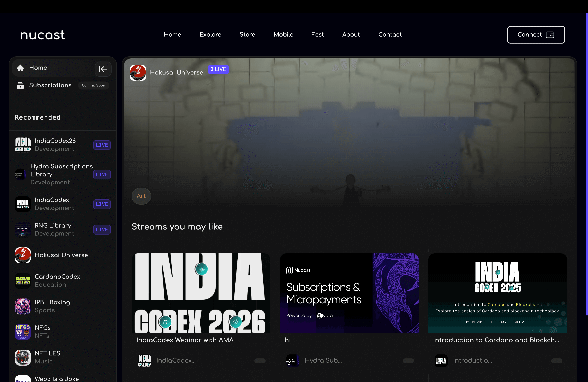The width and height of the screenshot is (588, 382).
Task: Click the NFGs channel avatar
Action: click(23, 332)
